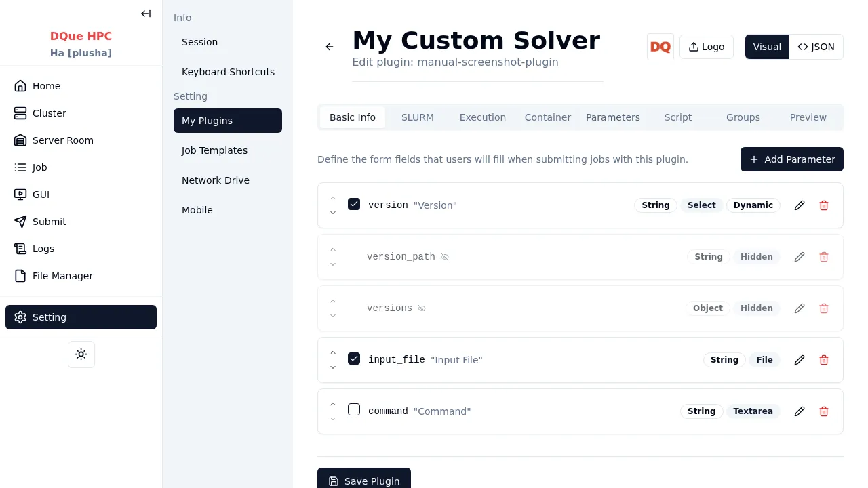Uncheck the input_file parameter checkbox

354,359
